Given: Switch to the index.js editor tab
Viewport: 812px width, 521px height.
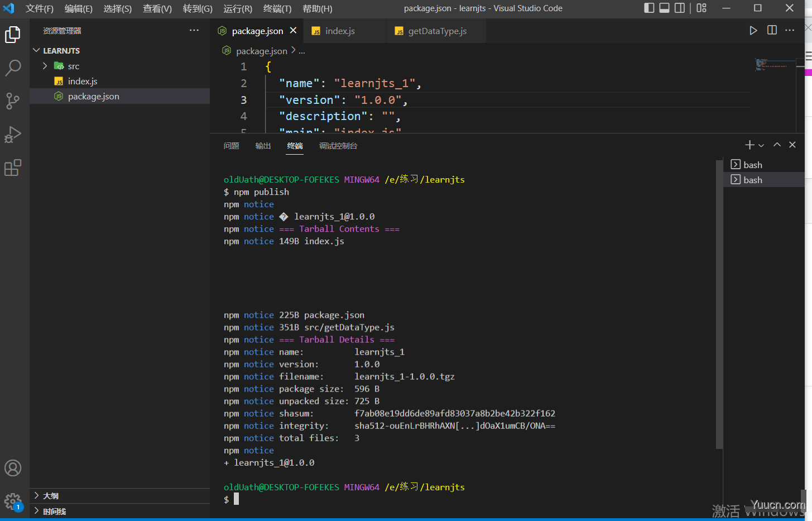Looking at the screenshot, I should [344, 31].
